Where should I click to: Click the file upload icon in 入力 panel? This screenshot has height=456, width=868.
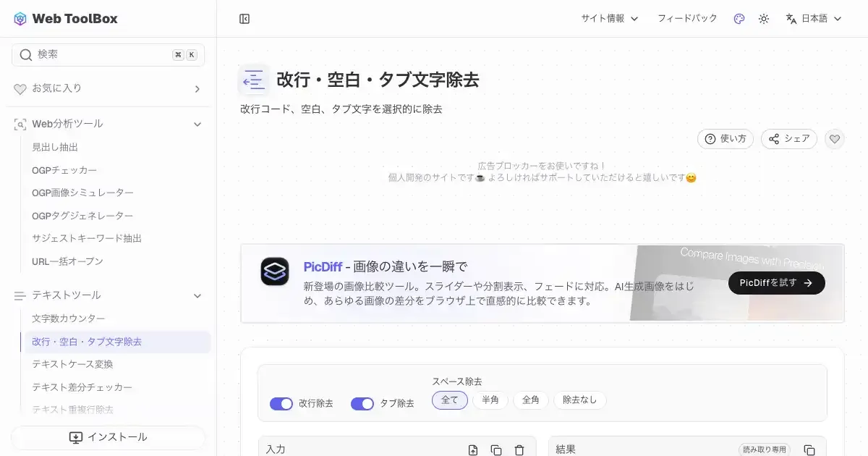point(473,450)
